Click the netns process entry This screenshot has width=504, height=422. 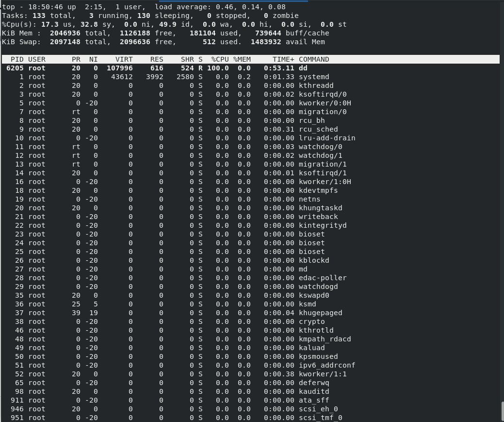point(309,199)
